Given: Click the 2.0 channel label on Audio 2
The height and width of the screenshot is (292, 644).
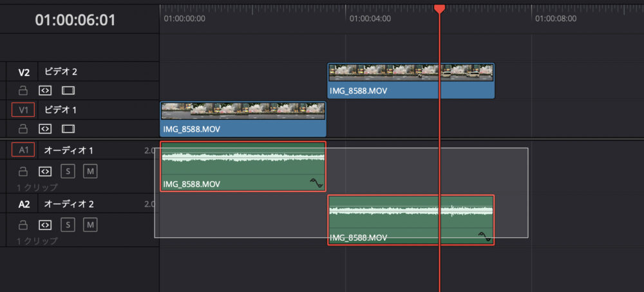Looking at the screenshot, I should 149,204.
